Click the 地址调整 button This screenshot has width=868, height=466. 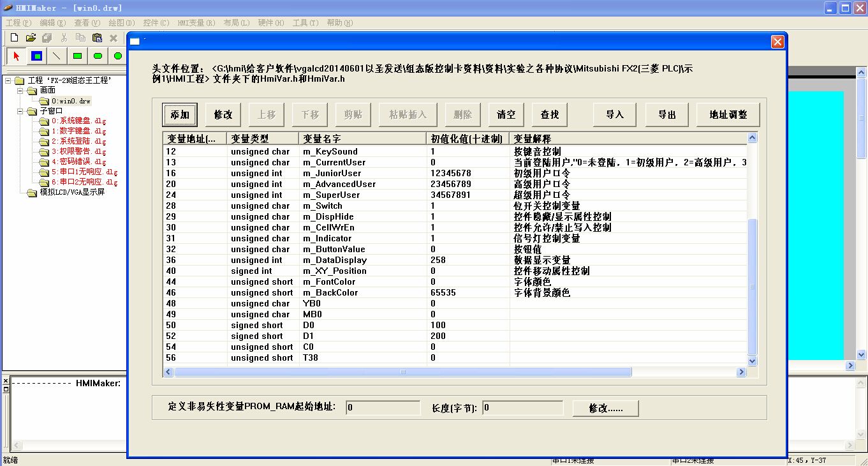pyautogui.click(x=728, y=115)
